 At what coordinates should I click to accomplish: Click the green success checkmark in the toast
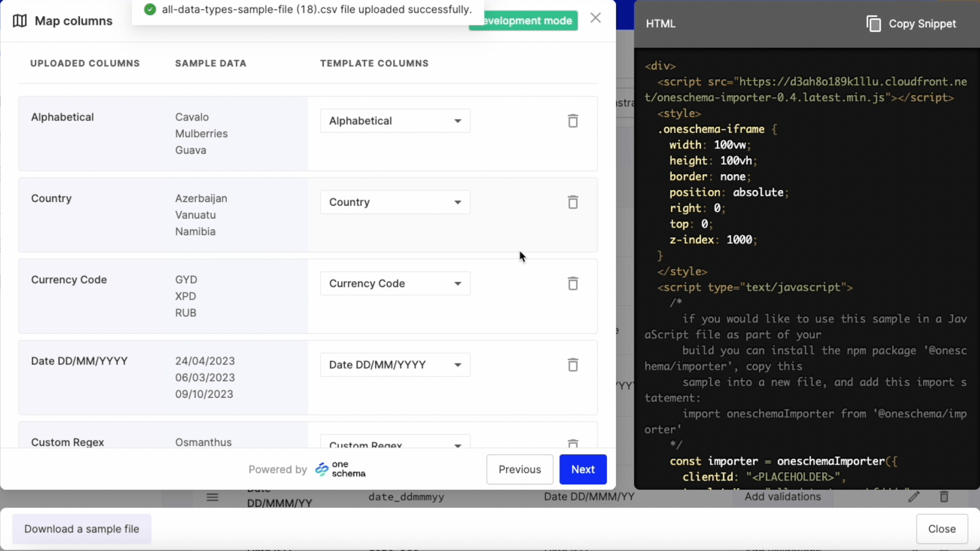point(150,9)
